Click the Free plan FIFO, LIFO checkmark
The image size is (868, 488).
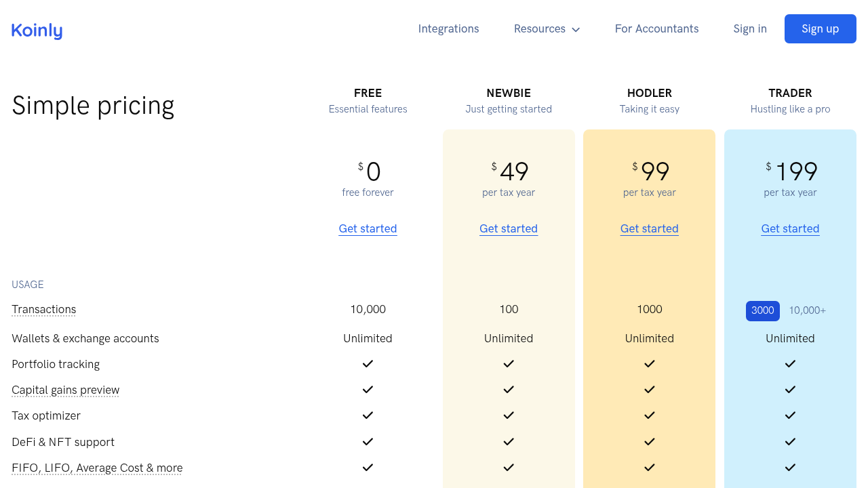[368, 468]
